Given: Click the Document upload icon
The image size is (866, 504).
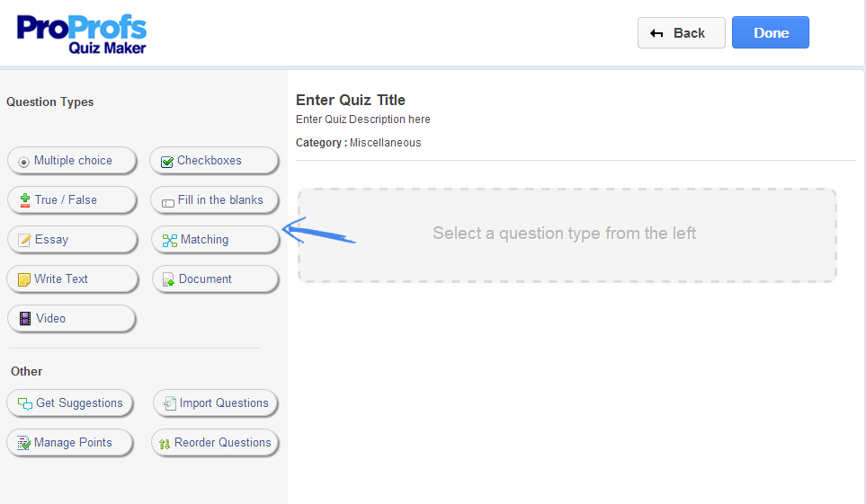Looking at the screenshot, I should 168,279.
